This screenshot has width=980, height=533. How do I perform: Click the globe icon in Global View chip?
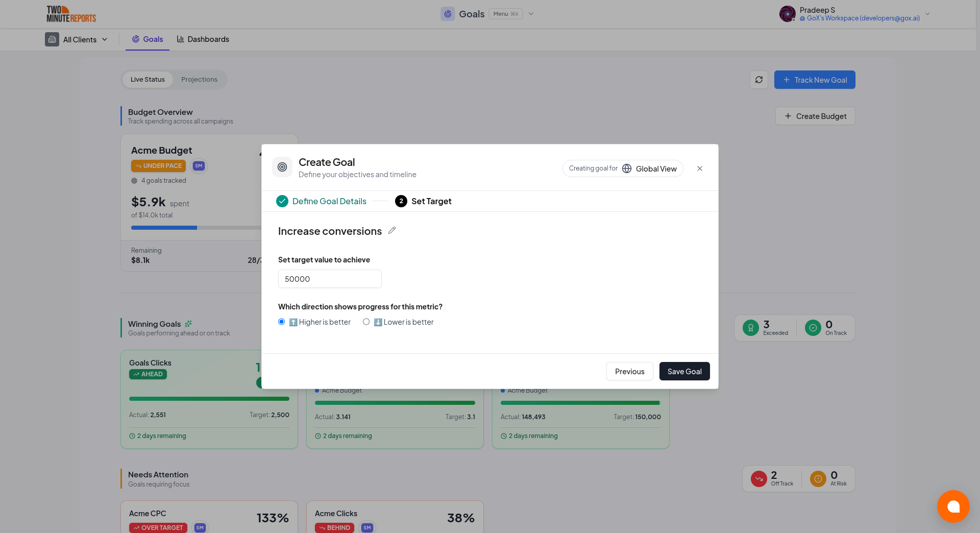point(626,168)
